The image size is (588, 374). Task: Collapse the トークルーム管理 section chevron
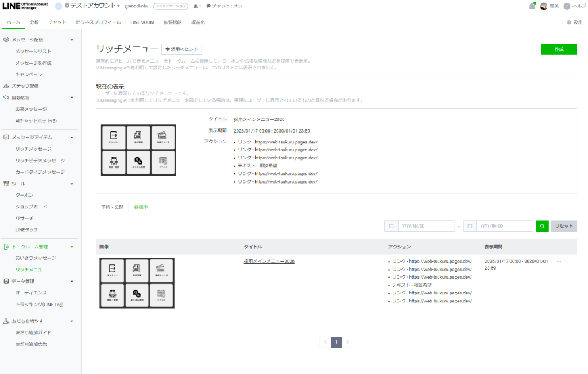click(72, 246)
